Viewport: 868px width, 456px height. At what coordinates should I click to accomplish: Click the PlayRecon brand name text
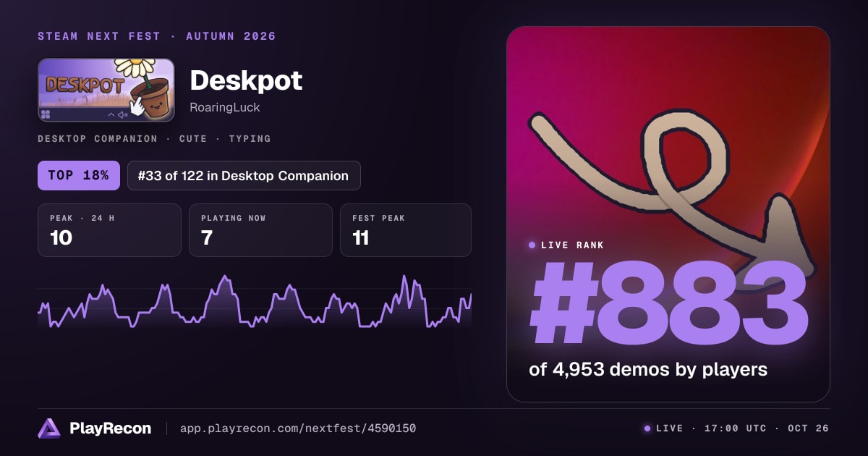(x=111, y=428)
